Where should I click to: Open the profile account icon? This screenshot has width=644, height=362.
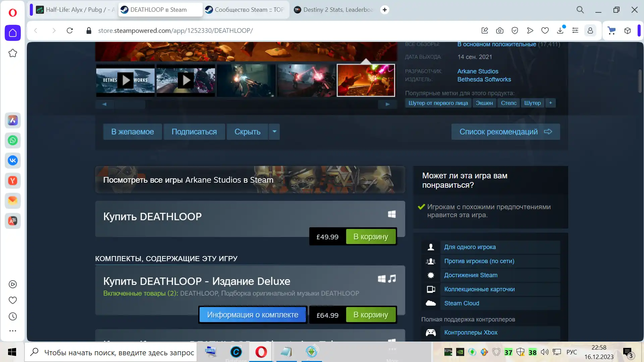point(590,31)
